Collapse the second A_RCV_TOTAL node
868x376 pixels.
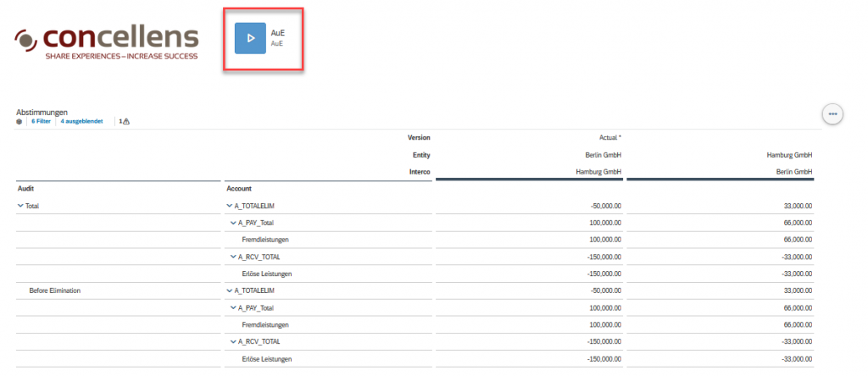(232, 342)
